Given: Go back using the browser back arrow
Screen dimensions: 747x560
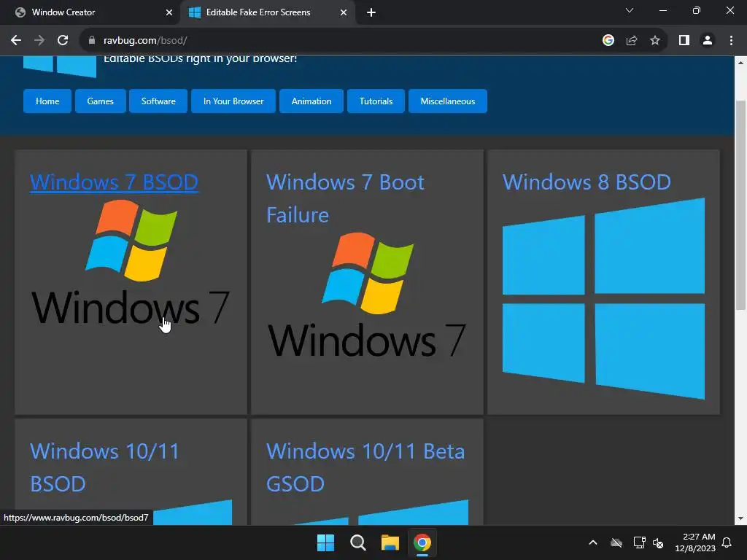Looking at the screenshot, I should pyautogui.click(x=16, y=41).
